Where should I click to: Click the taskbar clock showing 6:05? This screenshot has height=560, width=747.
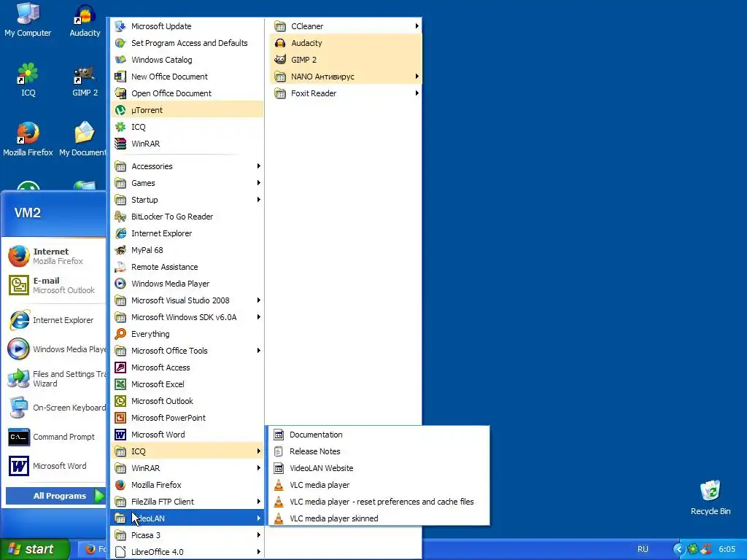point(727,549)
